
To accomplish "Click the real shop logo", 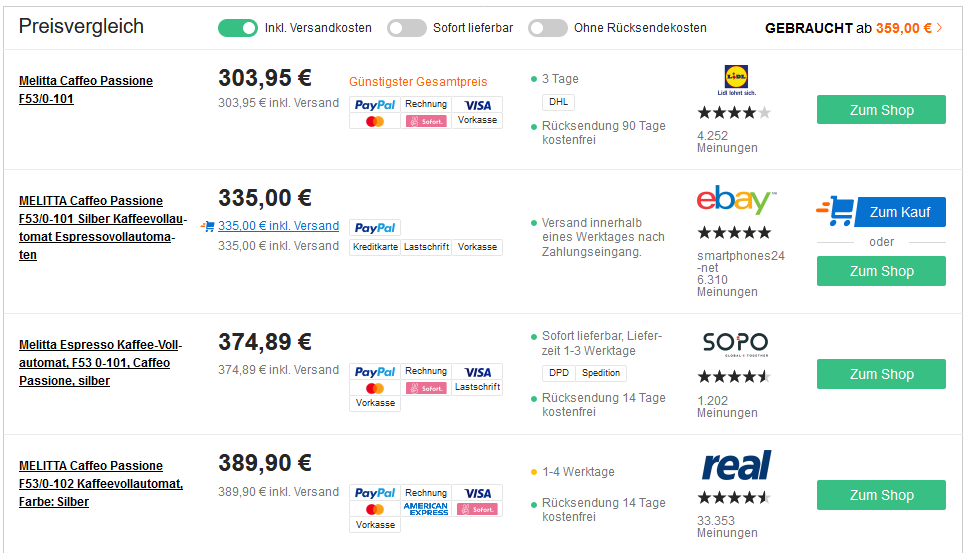I will 736,465.
